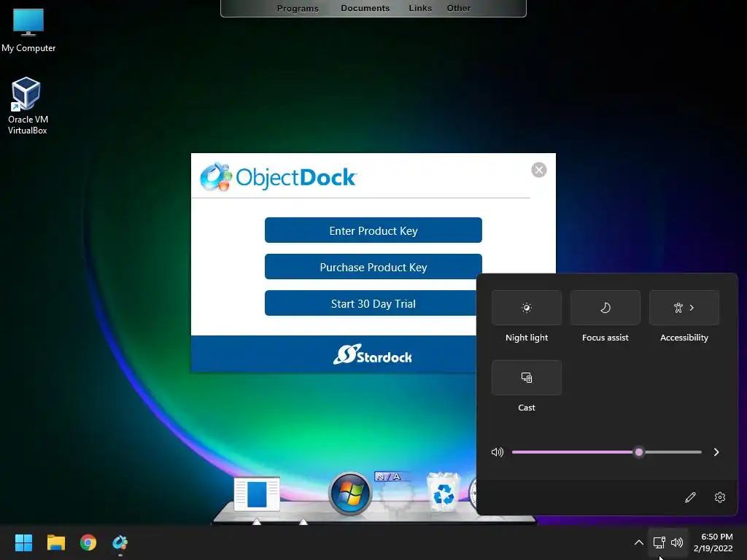The height and width of the screenshot is (560, 747).
Task: Toggle Focus assist quick setting
Action: 605,308
